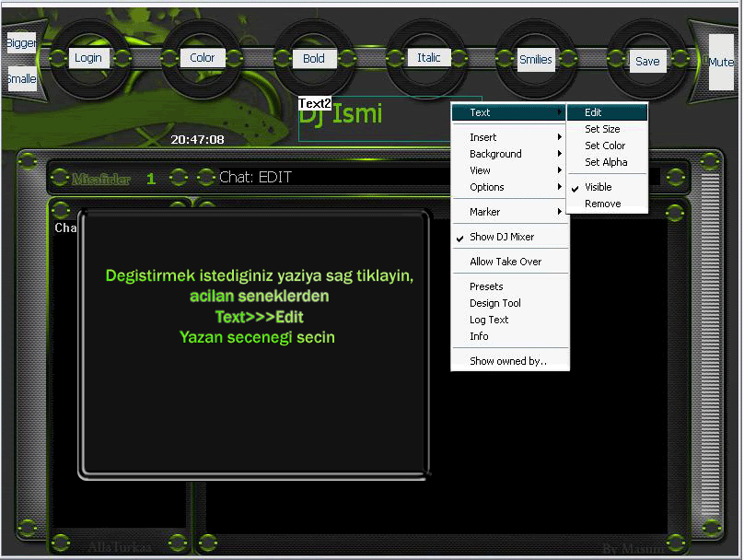This screenshot has width=744, height=560.
Task: Expand the Insert submenu
Action: click(483, 137)
